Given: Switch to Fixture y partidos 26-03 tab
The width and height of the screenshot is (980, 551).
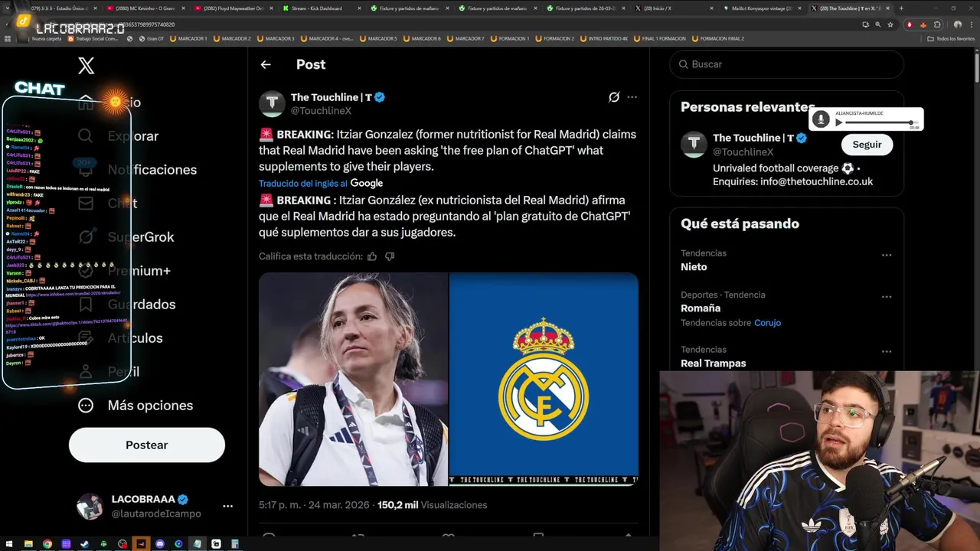Looking at the screenshot, I should coord(586,8).
